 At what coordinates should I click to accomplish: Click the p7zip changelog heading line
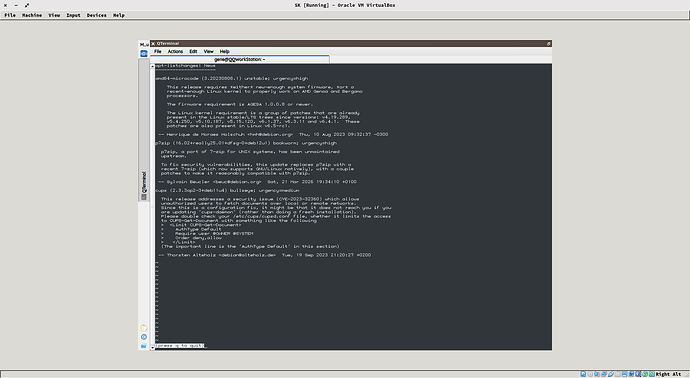(x=246, y=143)
